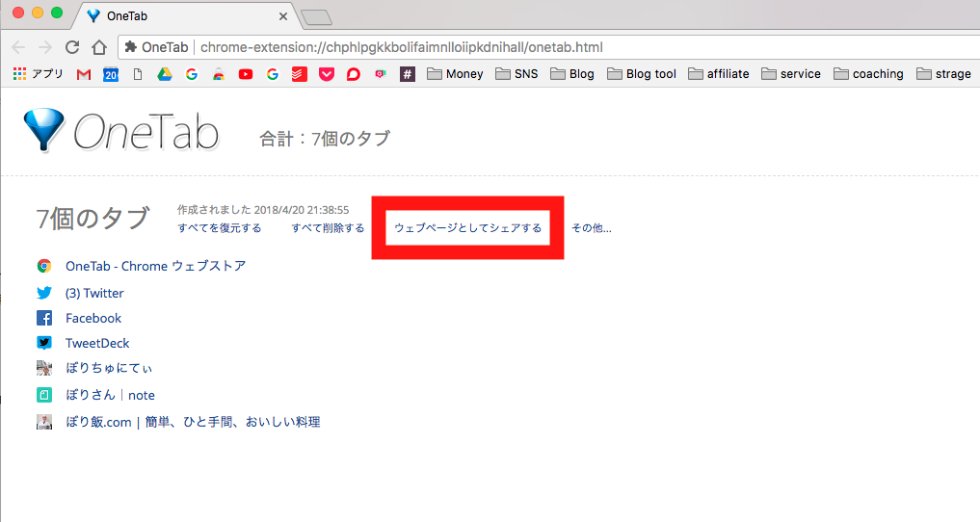Open the coaching bookmark folder
Screen dimensions: 980x522
pyautogui.click(x=869, y=74)
